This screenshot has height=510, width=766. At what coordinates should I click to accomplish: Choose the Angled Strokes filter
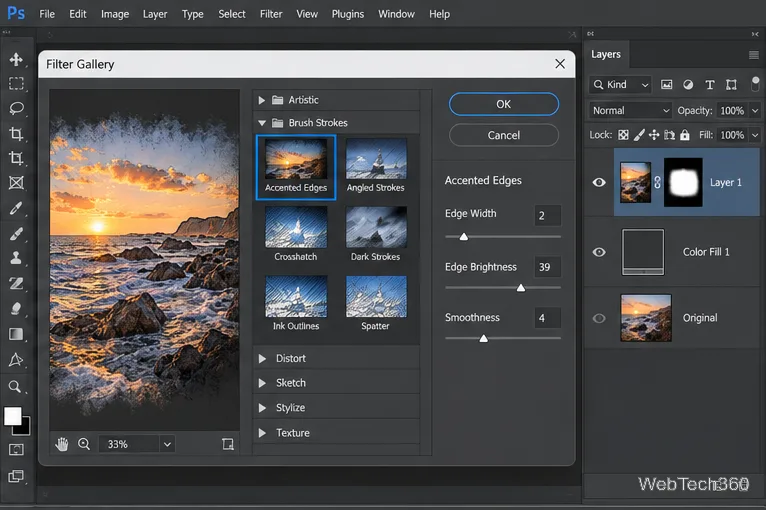(x=376, y=166)
